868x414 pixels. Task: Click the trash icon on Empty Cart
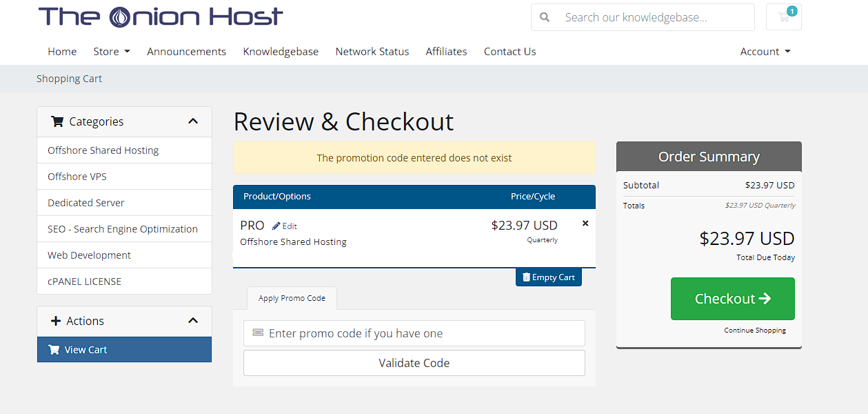(527, 277)
